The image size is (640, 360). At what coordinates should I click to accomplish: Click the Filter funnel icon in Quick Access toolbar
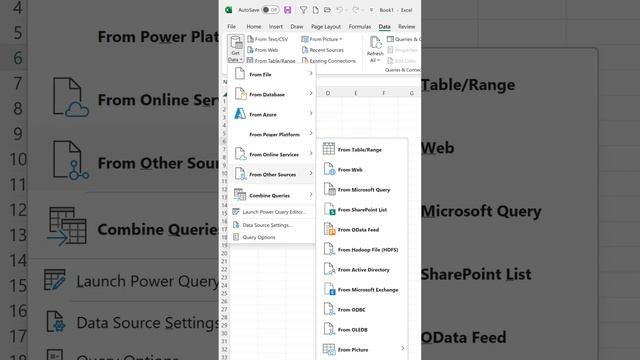tap(303, 10)
